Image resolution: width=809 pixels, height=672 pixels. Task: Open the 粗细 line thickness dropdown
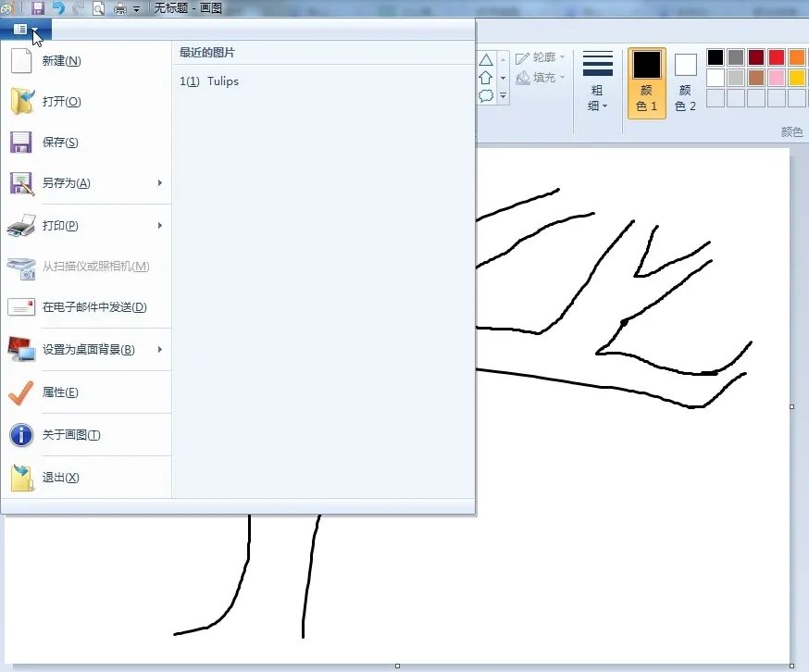tap(598, 82)
